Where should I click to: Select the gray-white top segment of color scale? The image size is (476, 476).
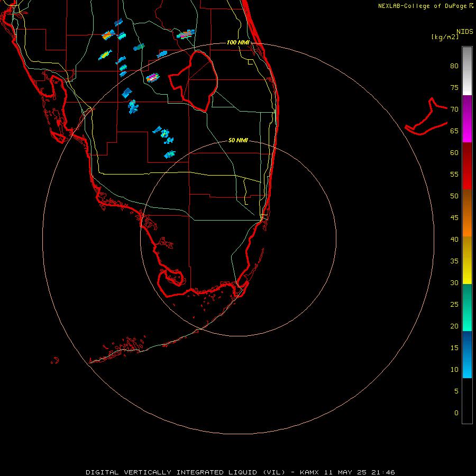(467, 71)
